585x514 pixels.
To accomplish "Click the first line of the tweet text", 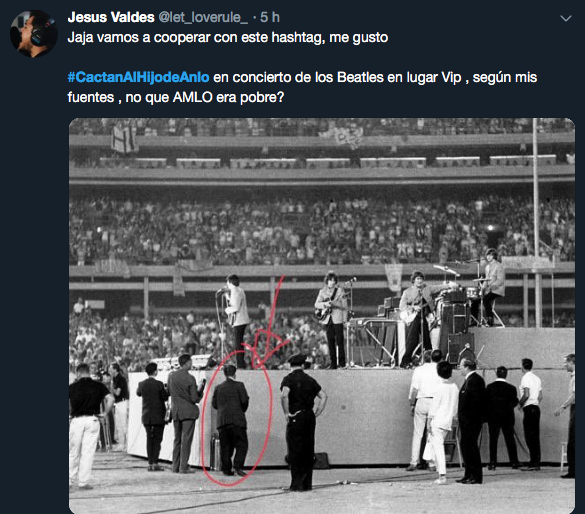I will [x=228, y=37].
